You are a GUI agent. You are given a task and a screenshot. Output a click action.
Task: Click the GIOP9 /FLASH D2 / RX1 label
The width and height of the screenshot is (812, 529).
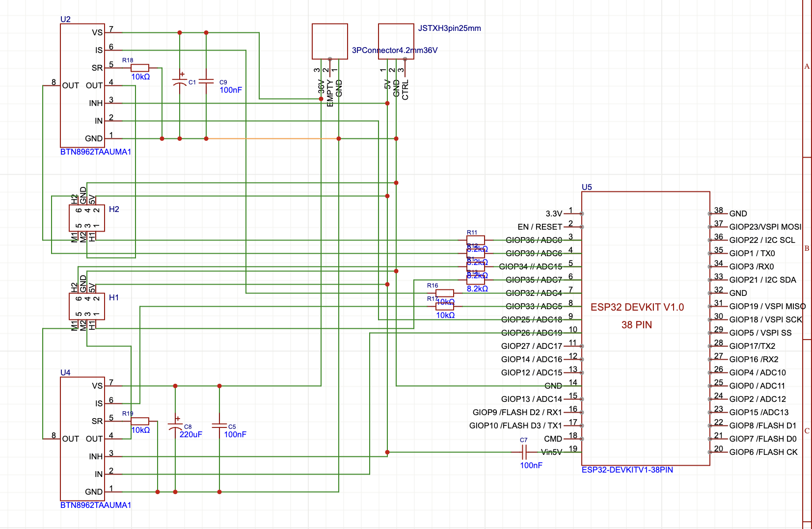click(x=517, y=412)
